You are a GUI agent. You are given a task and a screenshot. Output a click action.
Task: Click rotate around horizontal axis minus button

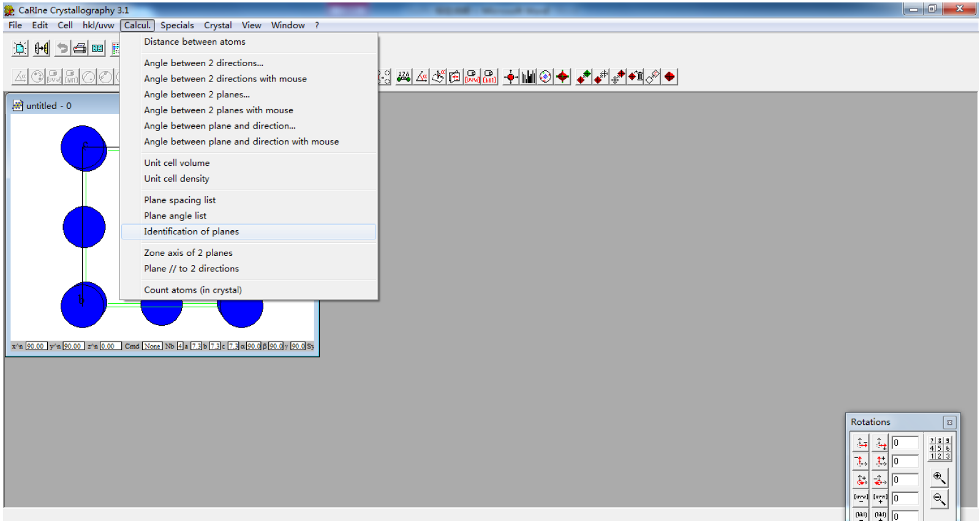[862, 443]
